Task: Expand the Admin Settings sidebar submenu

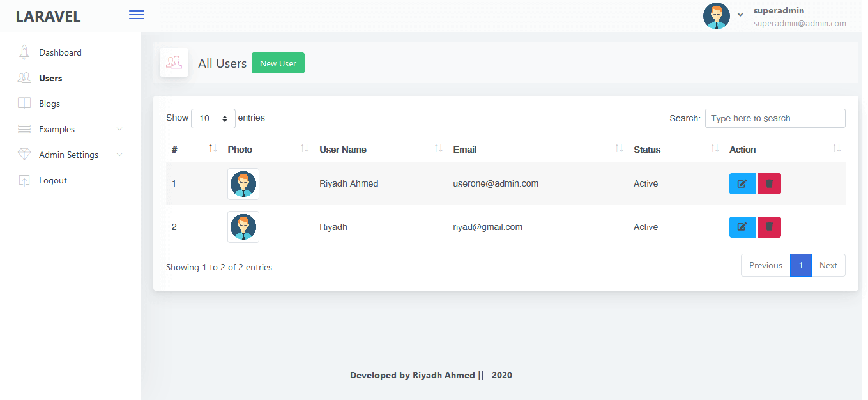Action: (x=70, y=155)
